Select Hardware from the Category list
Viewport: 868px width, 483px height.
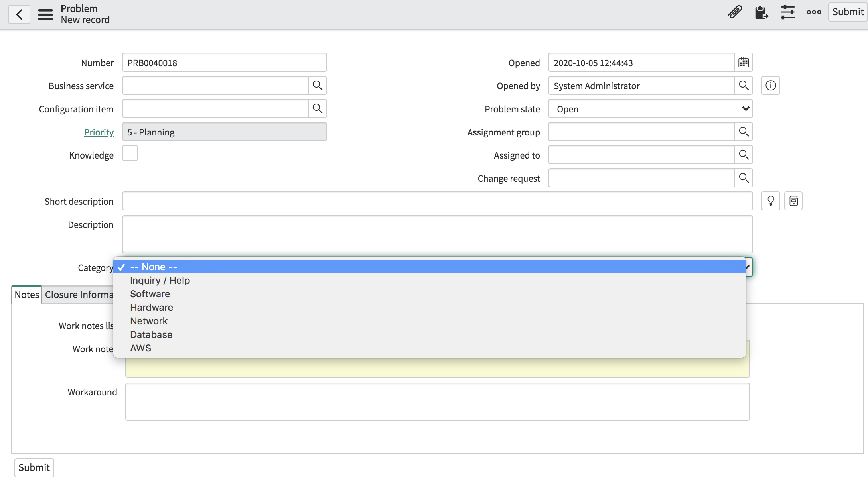click(x=152, y=308)
